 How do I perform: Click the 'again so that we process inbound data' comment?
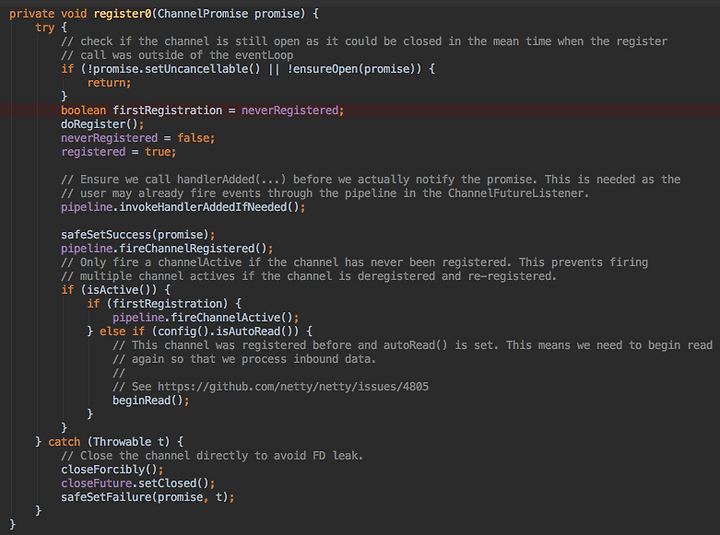(244, 359)
